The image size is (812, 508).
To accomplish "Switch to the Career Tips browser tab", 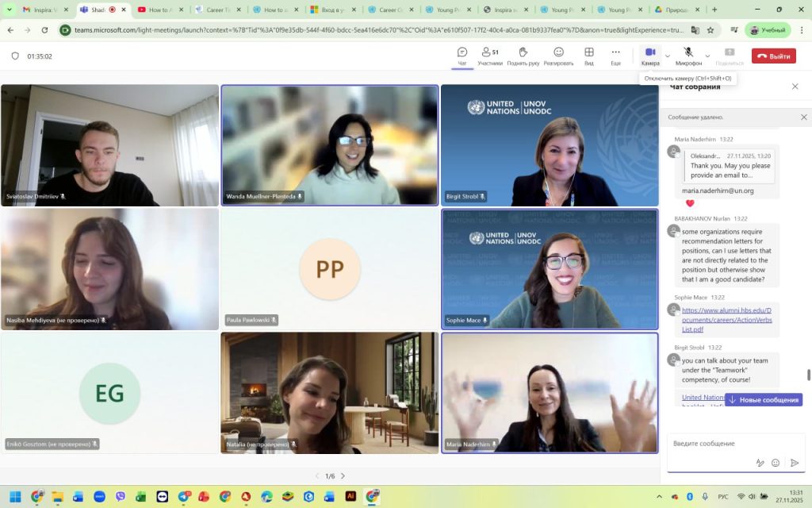I will point(215,10).
